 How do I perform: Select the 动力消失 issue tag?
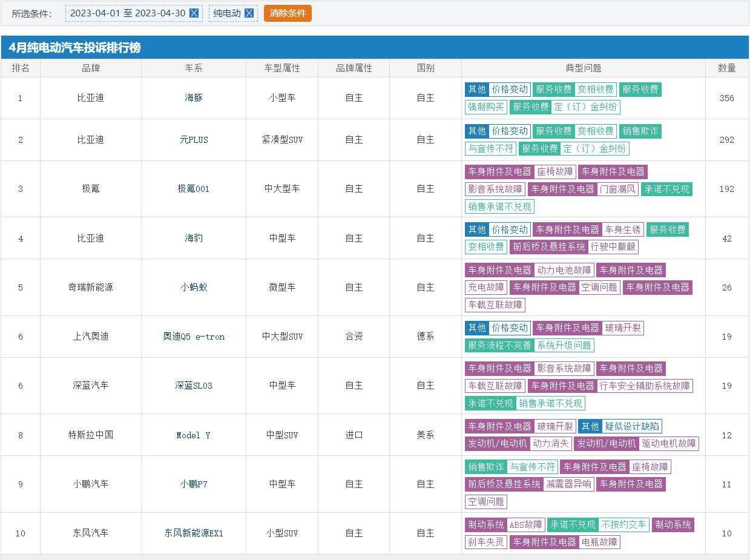(550, 444)
